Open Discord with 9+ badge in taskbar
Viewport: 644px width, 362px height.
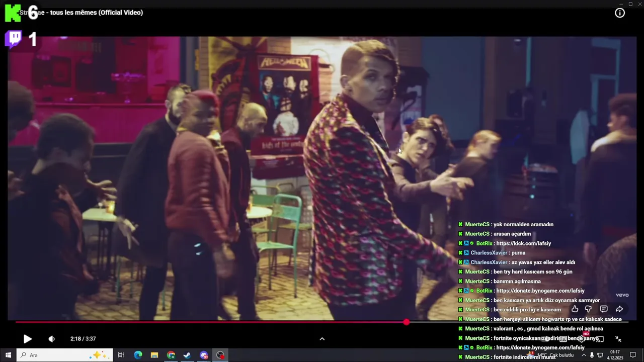[x=204, y=355]
